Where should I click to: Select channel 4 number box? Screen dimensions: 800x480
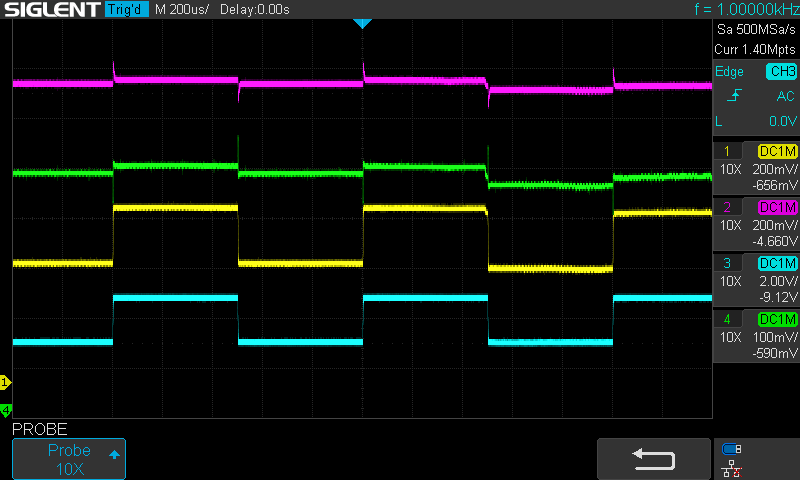(727, 319)
